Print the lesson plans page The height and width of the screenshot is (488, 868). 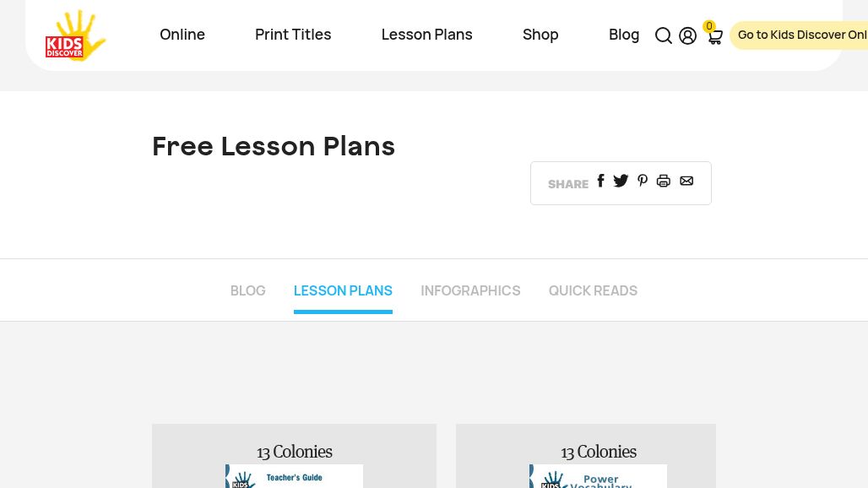coord(664,181)
